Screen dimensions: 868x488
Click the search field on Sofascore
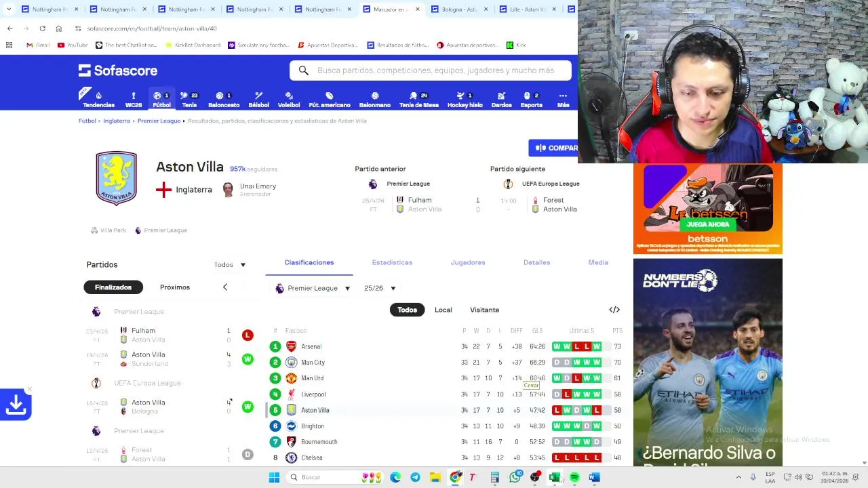coord(431,70)
